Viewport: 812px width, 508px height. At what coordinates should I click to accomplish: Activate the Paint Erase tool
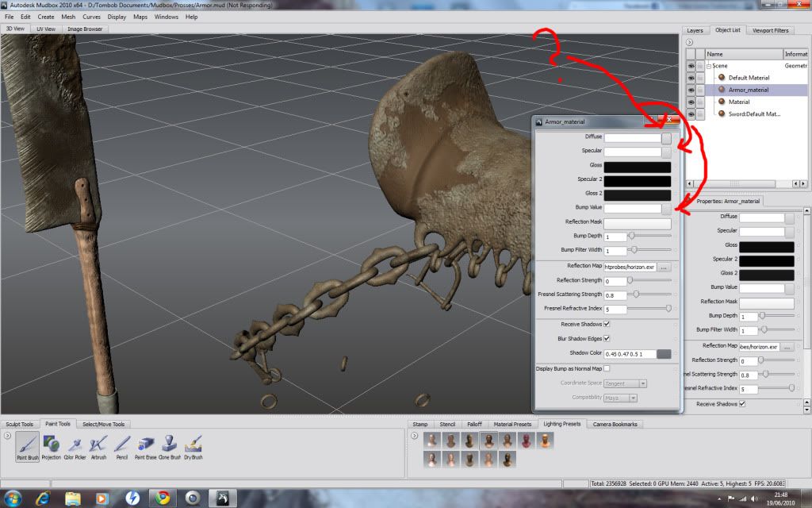pos(146,446)
